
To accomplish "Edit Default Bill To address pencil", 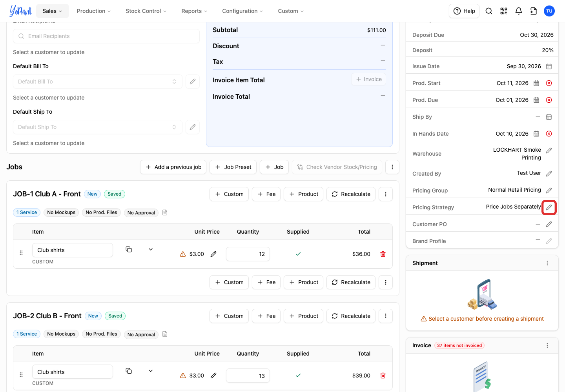I will coord(193,82).
